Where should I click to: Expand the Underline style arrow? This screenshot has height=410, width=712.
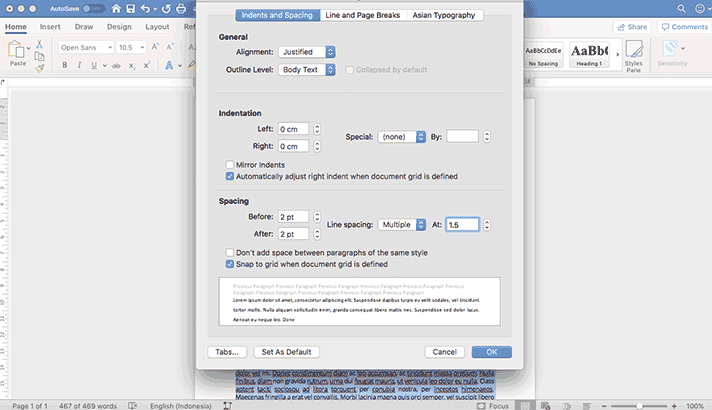point(104,66)
